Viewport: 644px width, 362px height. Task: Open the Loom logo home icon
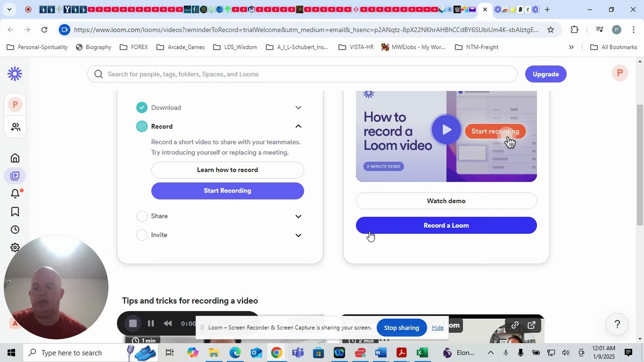tap(15, 74)
